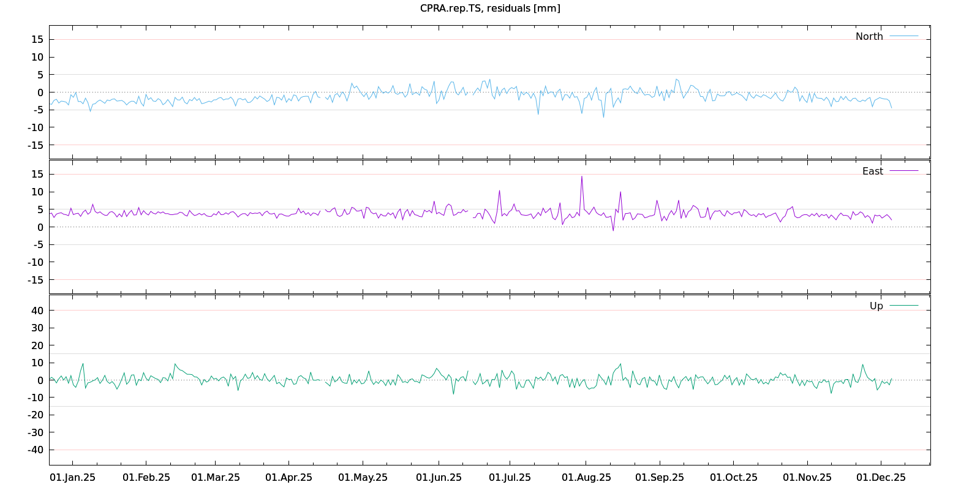This screenshot has width=980, height=490.
Task: Select the North legend label
Action: [x=869, y=37]
